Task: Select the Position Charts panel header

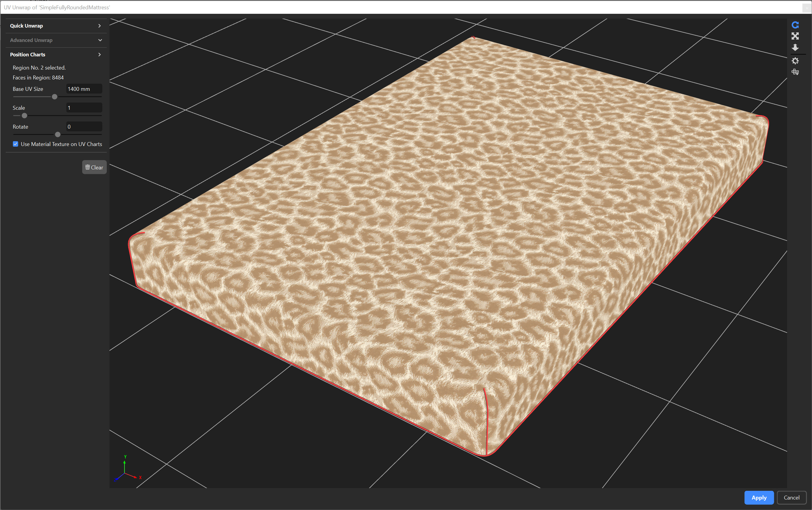Action: coord(56,54)
